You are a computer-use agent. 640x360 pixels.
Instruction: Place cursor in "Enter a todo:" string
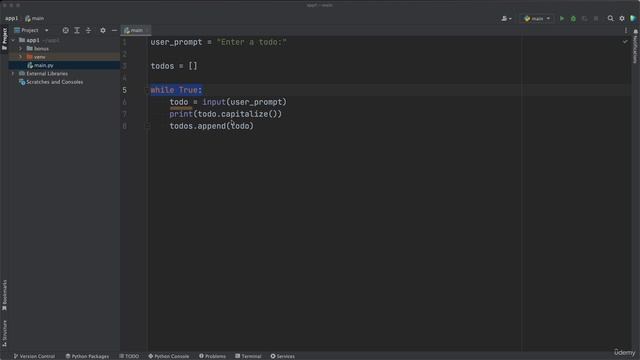252,42
